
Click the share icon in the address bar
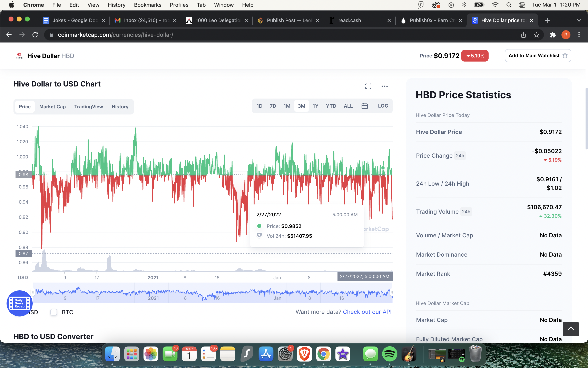tap(523, 35)
